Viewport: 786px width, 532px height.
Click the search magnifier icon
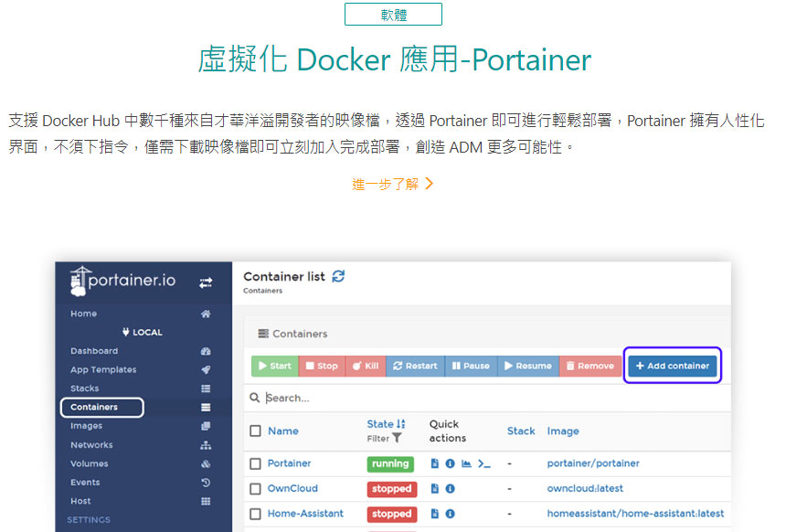pyautogui.click(x=255, y=398)
